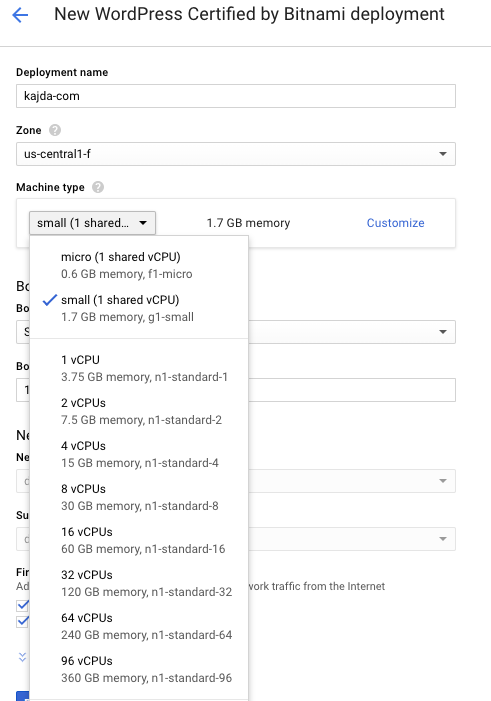Go back using the blue arrow icon
491x701 pixels.
[20, 15]
